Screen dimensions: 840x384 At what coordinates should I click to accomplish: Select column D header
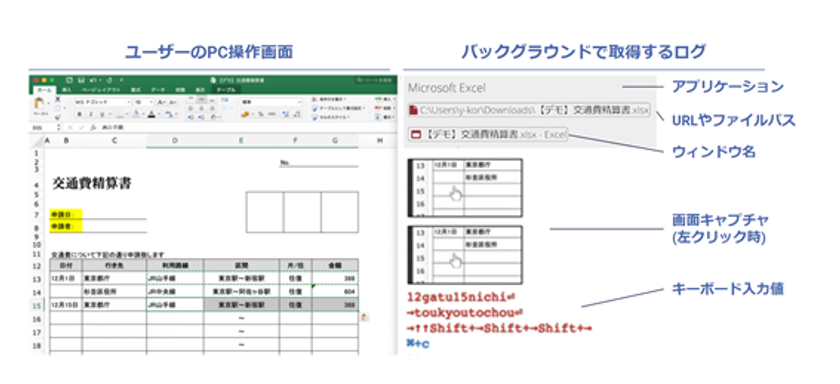coord(175,141)
